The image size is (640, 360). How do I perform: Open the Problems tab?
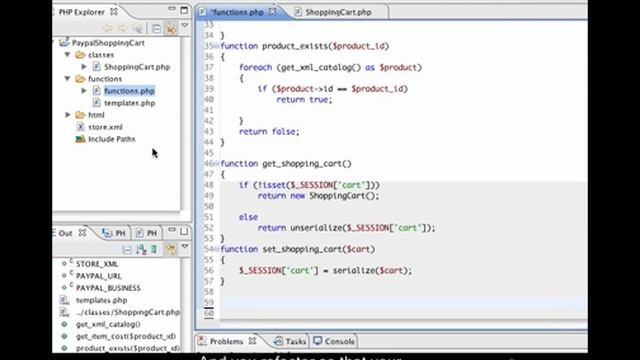coord(226,341)
